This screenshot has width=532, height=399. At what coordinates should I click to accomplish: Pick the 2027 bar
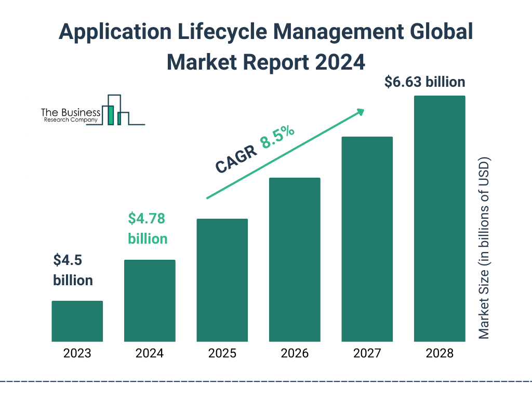(x=367, y=239)
